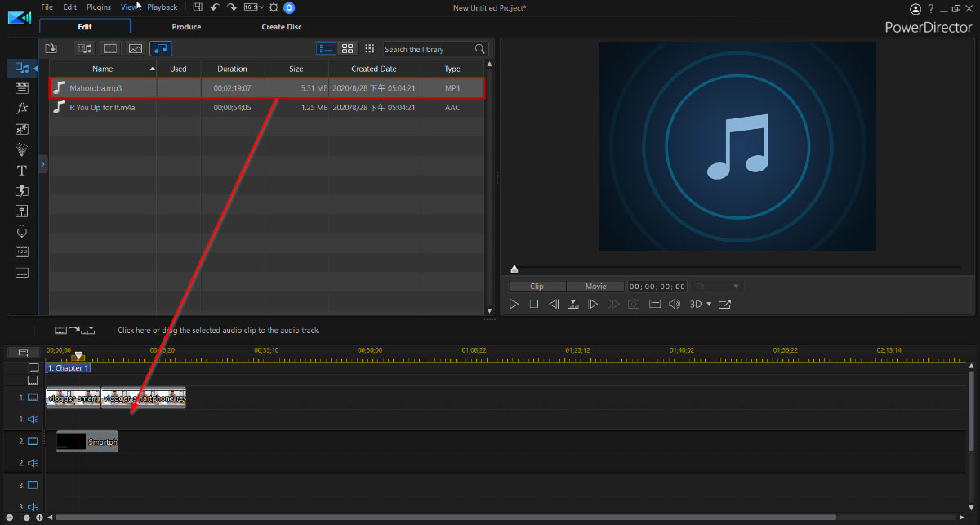Select R You Up for It.m4a file
This screenshot has height=525, width=980.
[x=102, y=108]
